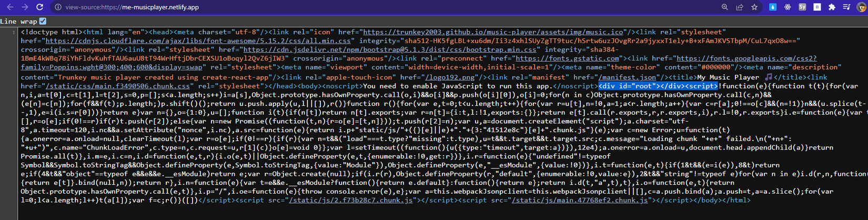Open the React Developer Tools extension
Viewport: 868px width, 220px height.
pos(787,7)
